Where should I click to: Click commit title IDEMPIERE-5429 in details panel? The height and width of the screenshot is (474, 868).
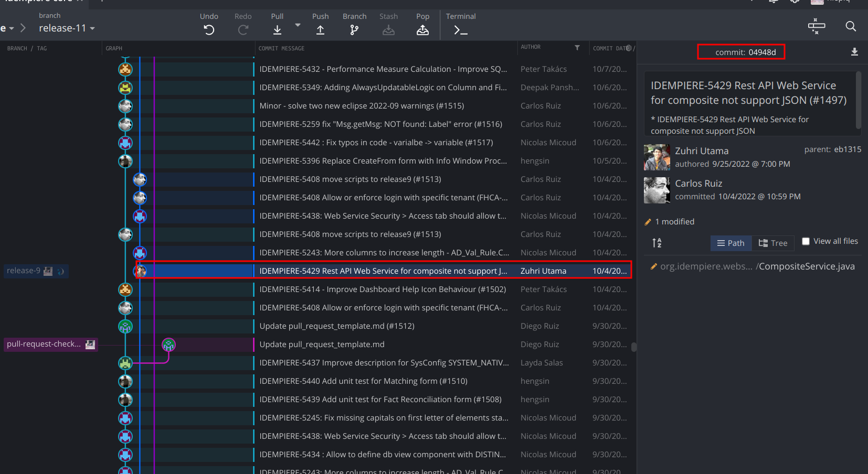click(749, 93)
